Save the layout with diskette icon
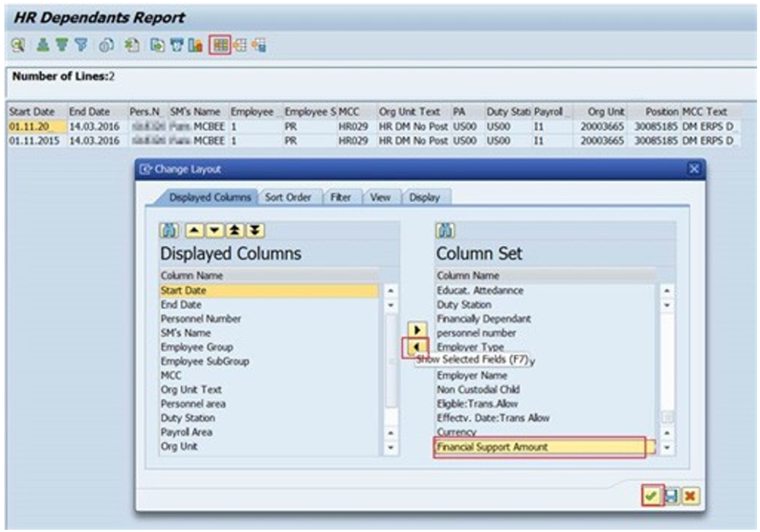Viewport: 760px width, 532px height. tap(671, 496)
